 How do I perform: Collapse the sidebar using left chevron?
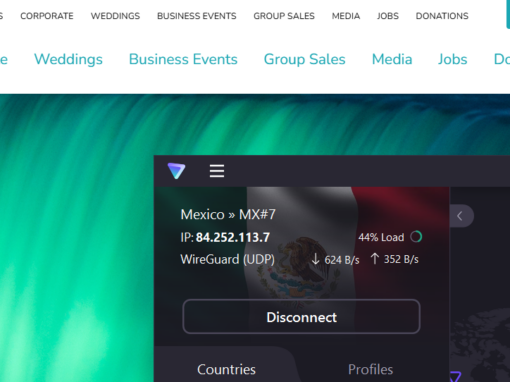461,216
